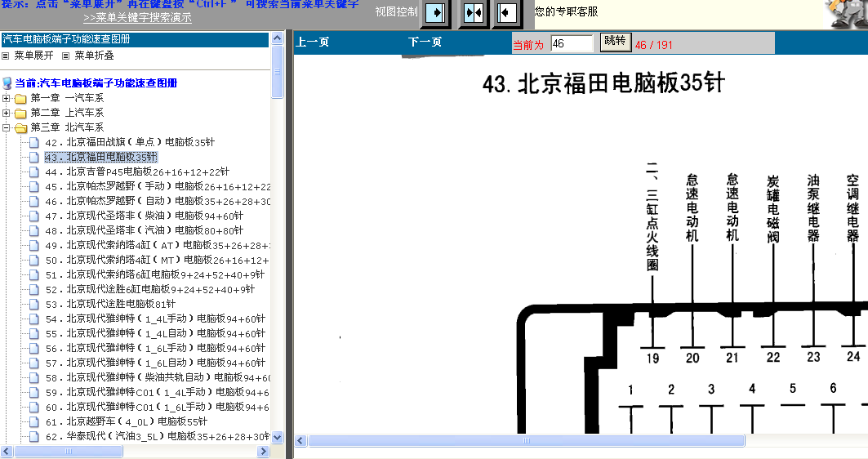Open 52. 北京现代途胜6缸电脑板 entry
The image size is (868, 459).
pyautogui.click(x=149, y=289)
